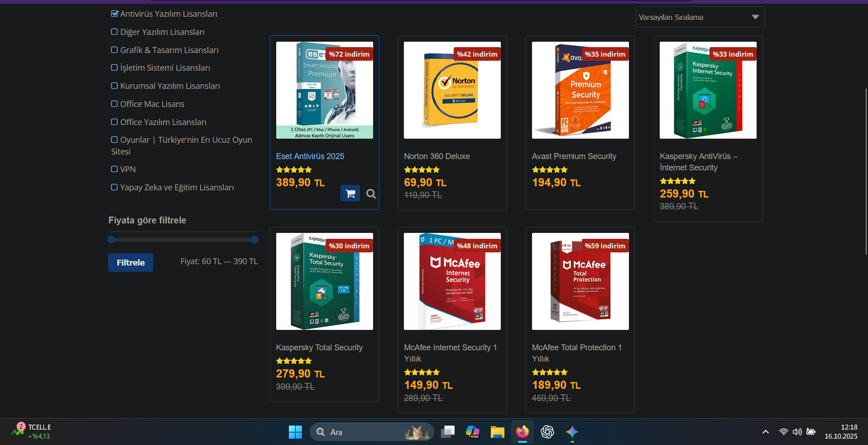
Task: Click Eset Antivirüs price 389,90 TL
Action: (300, 183)
